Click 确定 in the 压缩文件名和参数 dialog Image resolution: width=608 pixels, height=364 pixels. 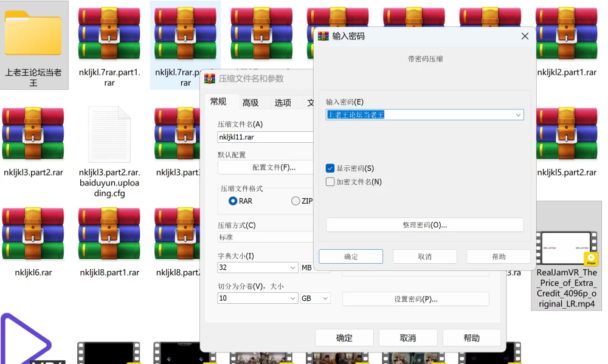point(344,338)
